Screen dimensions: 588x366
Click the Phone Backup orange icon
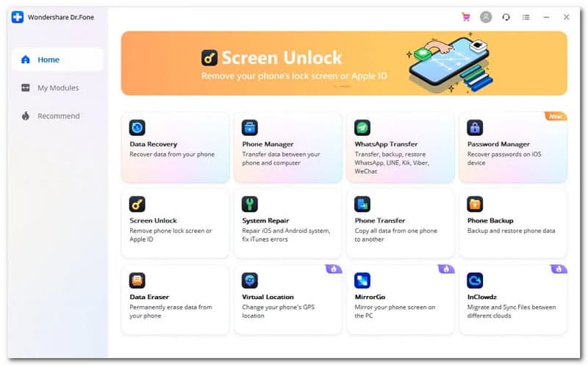coord(475,204)
